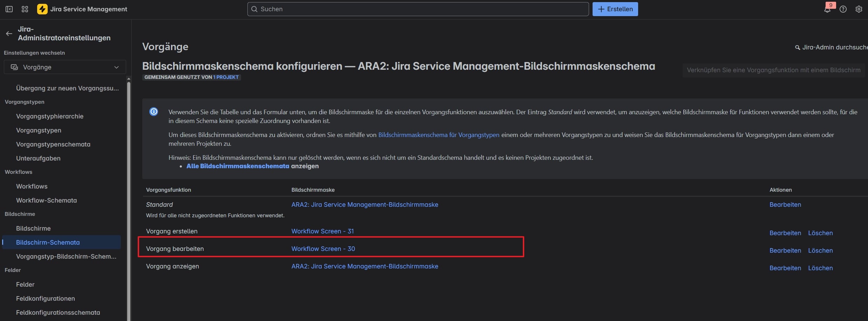Focus the Suchen search field
The height and width of the screenshot is (321, 868).
tap(418, 9)
